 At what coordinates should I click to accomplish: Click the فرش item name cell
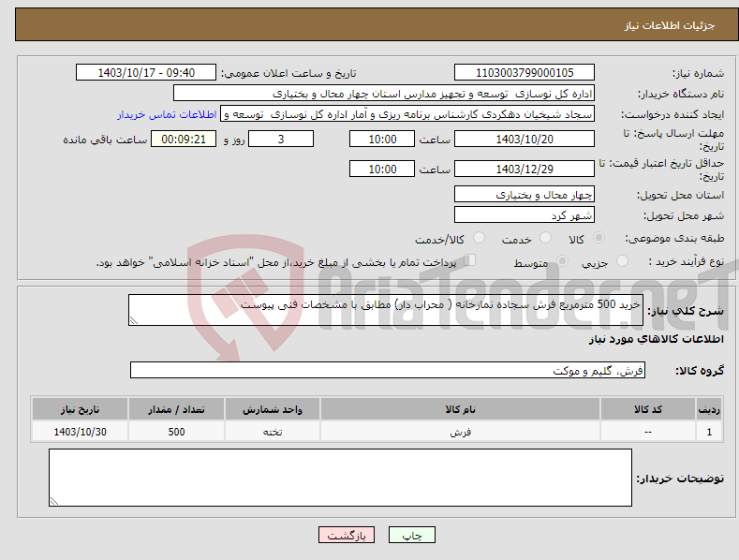coord(460,432)
